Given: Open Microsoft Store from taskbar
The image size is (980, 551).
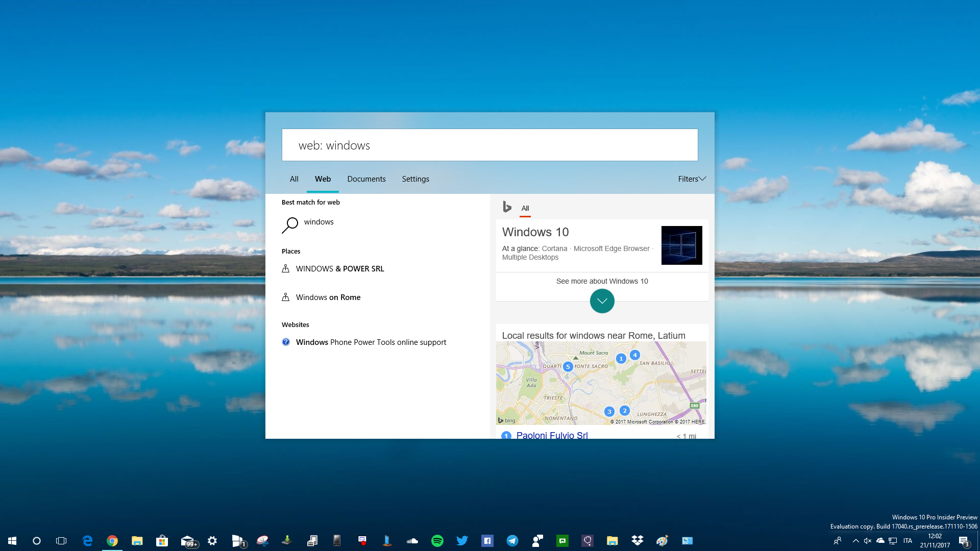Looking at the screenshot, I should 162,541.
